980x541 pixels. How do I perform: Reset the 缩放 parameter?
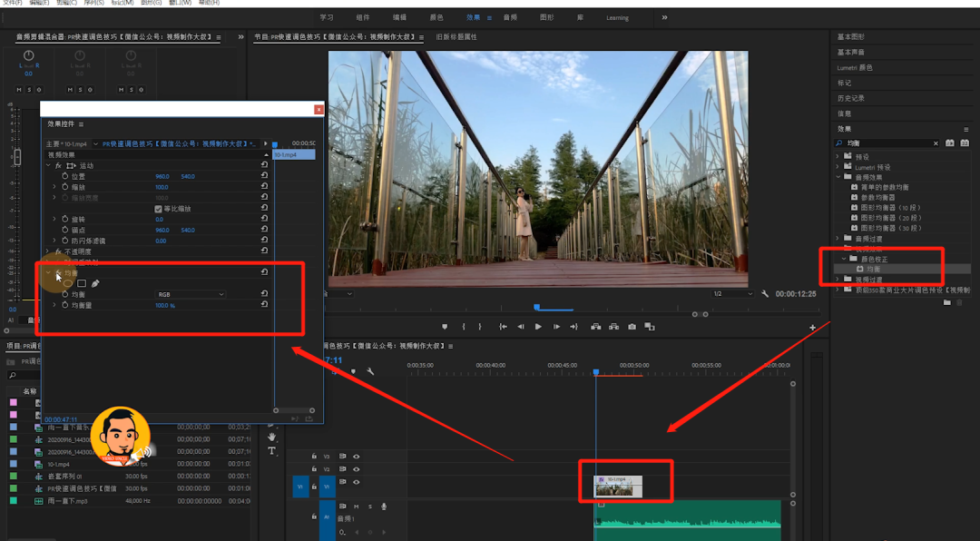pyautogui.click(x=264, y=186)
